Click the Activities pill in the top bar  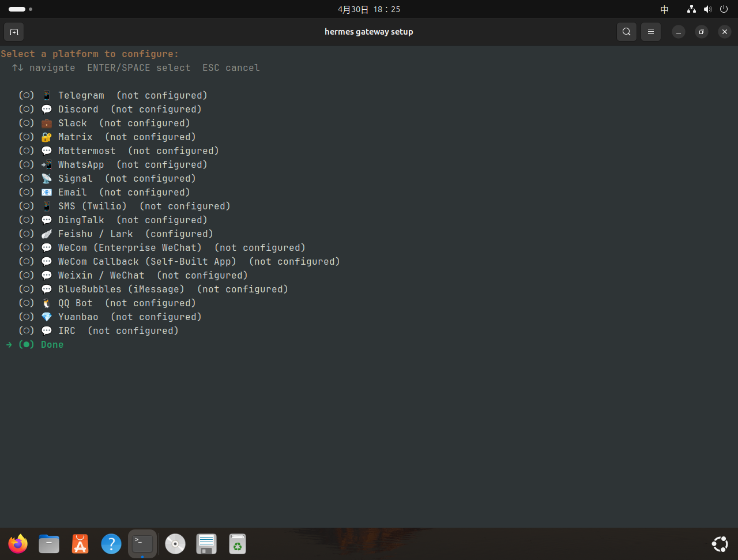(x=20, y=9)
